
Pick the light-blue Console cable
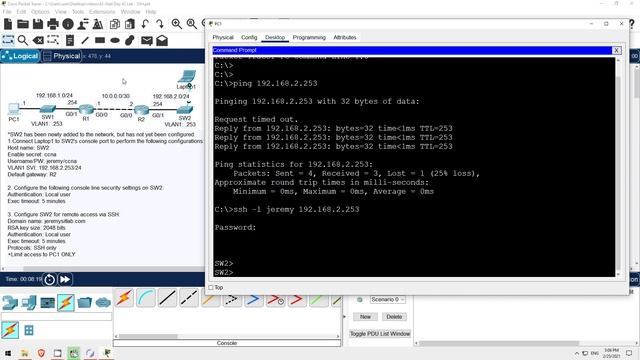146,298
